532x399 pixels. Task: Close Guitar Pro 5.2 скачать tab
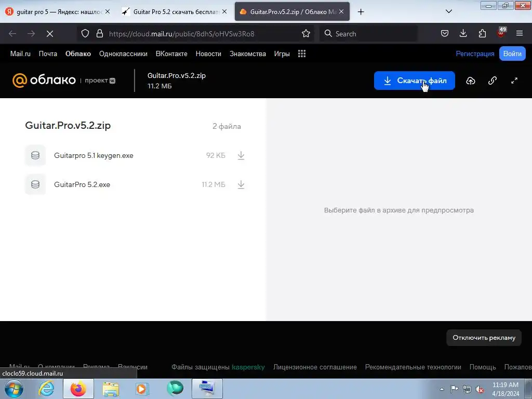pyautogui.click(x=224, y=11)
